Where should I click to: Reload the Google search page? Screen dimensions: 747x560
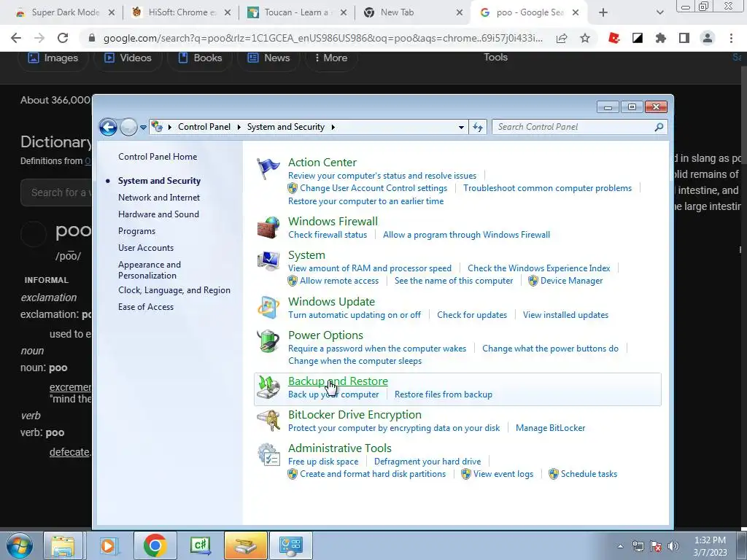click(x=63, y=38)
